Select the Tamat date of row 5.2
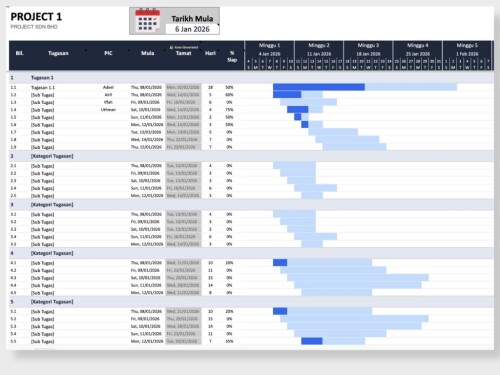 click(x=183, y=319)
